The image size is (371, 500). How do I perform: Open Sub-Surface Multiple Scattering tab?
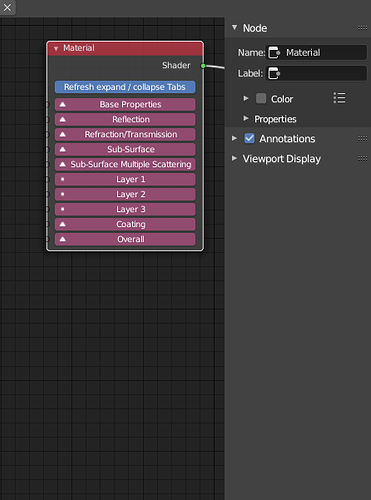coord(125,164)
